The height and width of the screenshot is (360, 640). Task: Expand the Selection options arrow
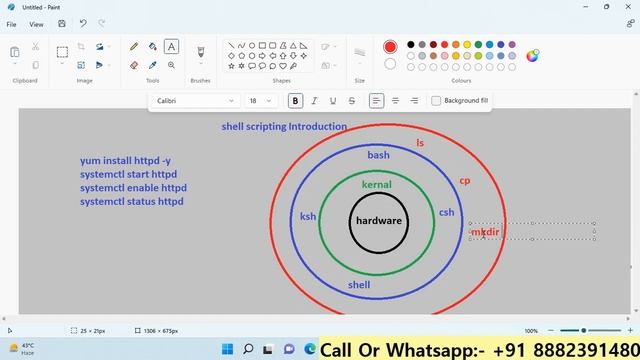click(62, 64)
